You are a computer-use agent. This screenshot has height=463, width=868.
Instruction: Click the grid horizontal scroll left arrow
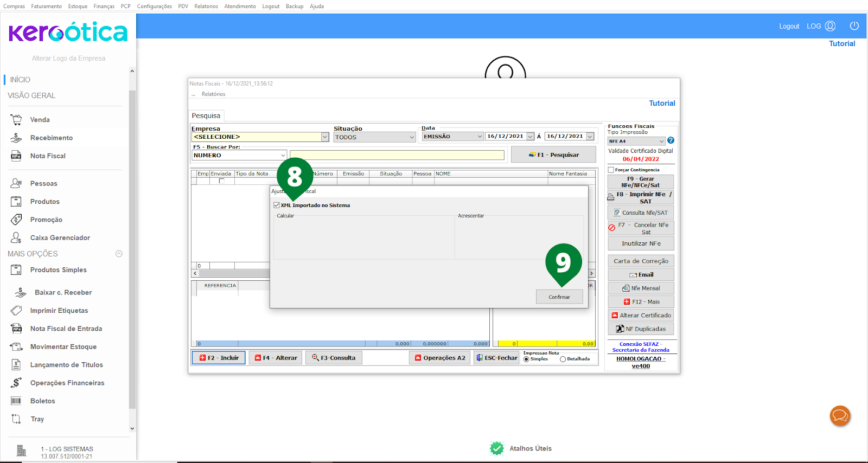pyautogui.click(x=195, y=273)
